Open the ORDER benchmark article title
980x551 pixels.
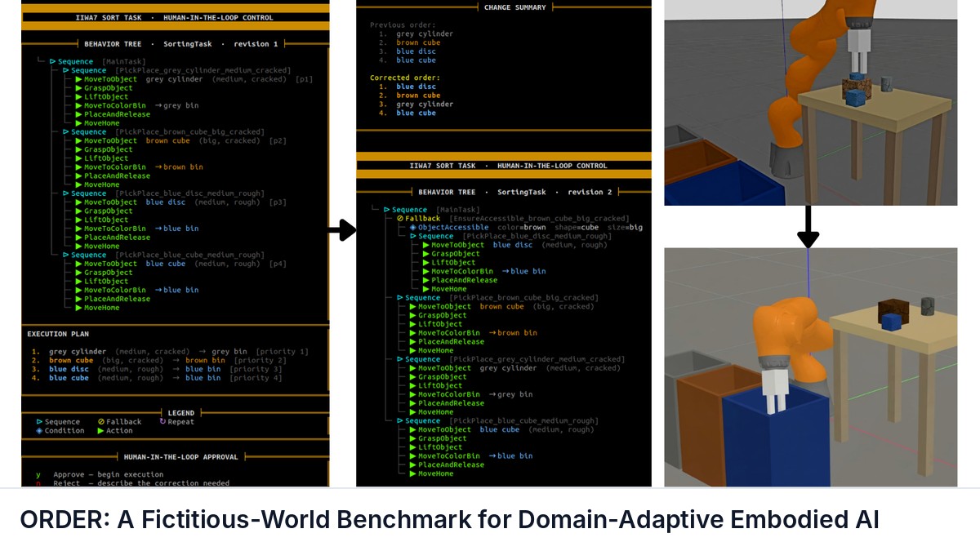(450, 519)
